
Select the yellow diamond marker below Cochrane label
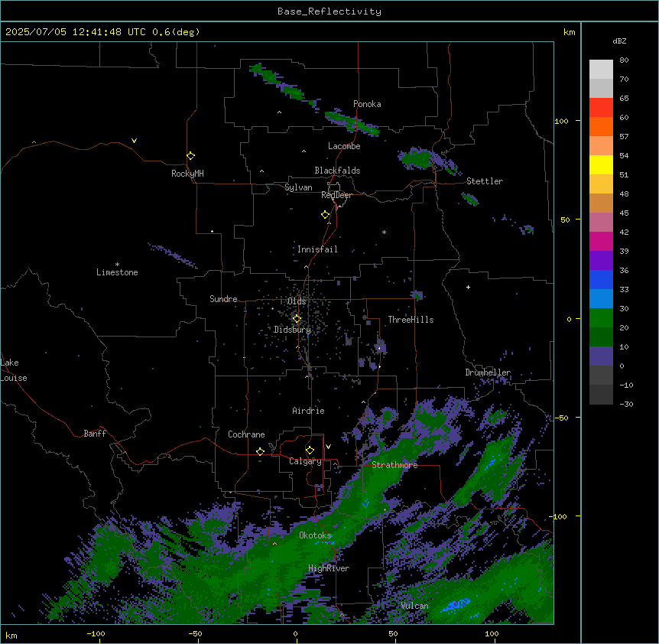coord(260,451)
